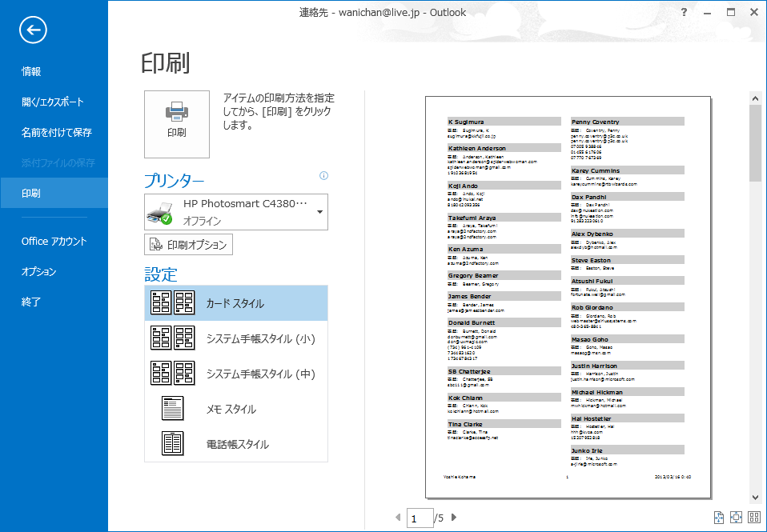767x532 pixels.
Task: Click preview scrollbar down arrow
Action: click(x=755, y=498)
